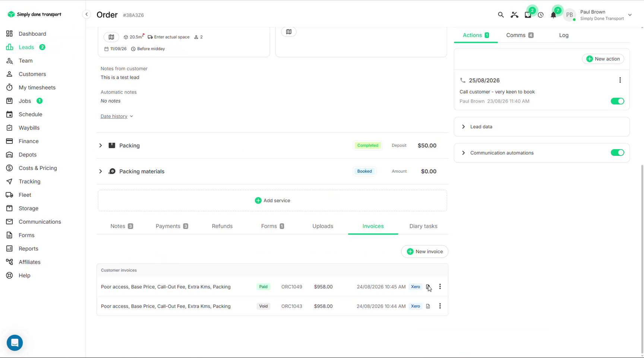
Task: Toggle the Communication automations switch
Action: pyautogui.click(x=617, y=153)
